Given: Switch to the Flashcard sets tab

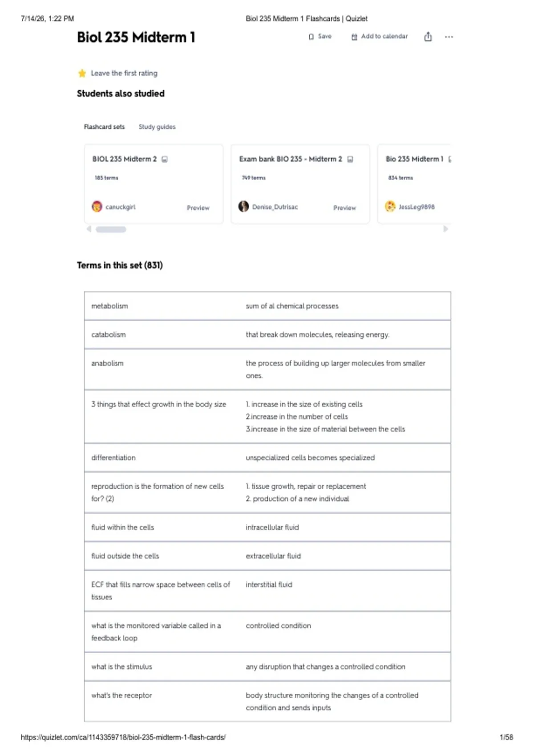Looking at the screenshot, I should tap(104, 127).
